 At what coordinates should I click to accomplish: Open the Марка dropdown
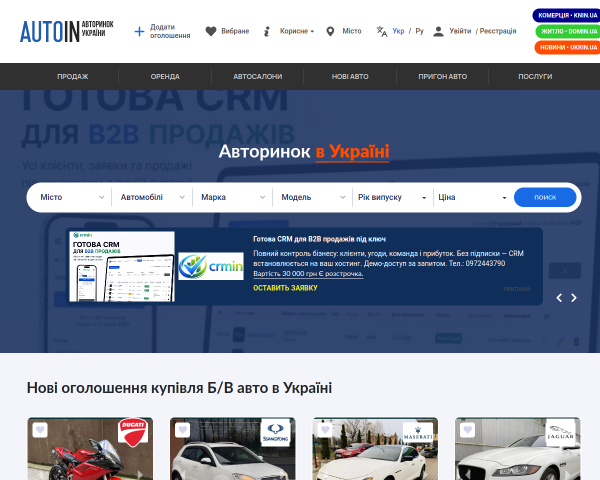coord(233,197)
